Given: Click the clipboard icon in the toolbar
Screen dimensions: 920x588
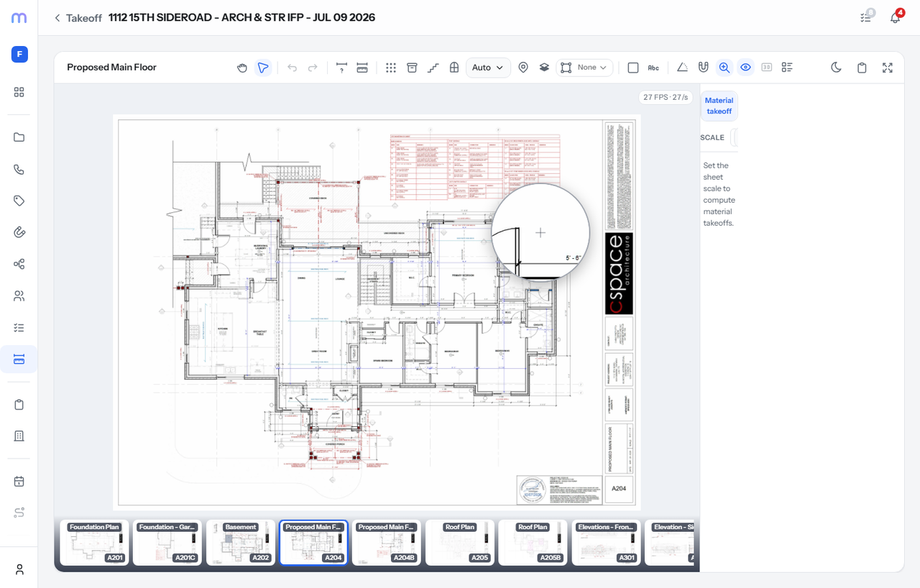Looking at the screenshot, I should pos(862,68).
